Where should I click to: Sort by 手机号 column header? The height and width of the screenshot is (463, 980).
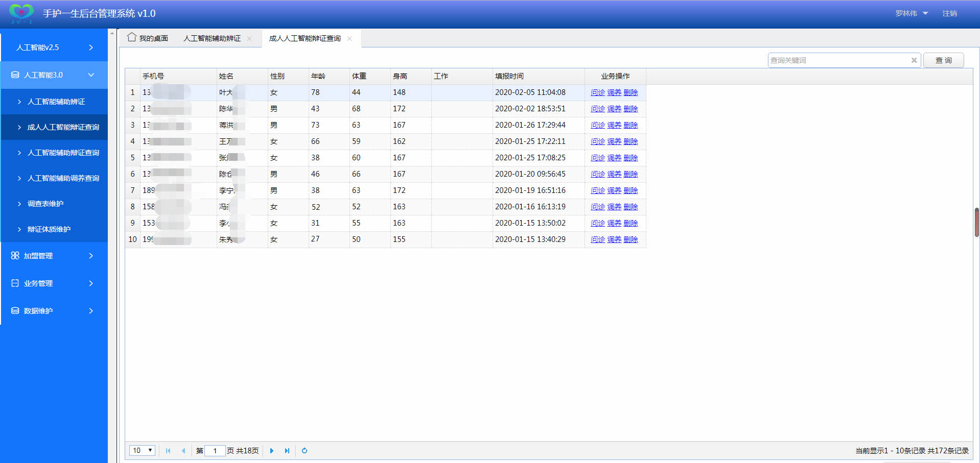pyautogui.click(x=178, y=76)
